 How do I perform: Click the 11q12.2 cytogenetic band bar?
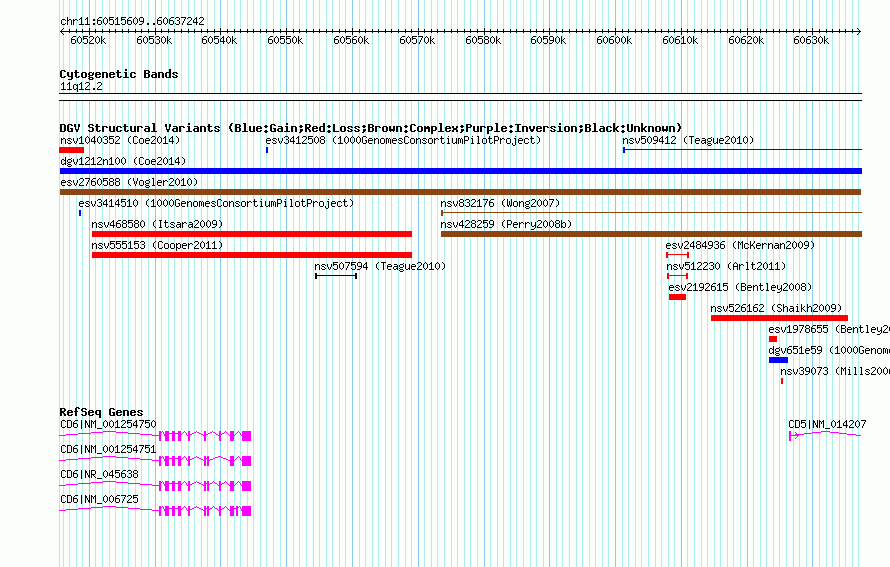click(x=460, y=97)
